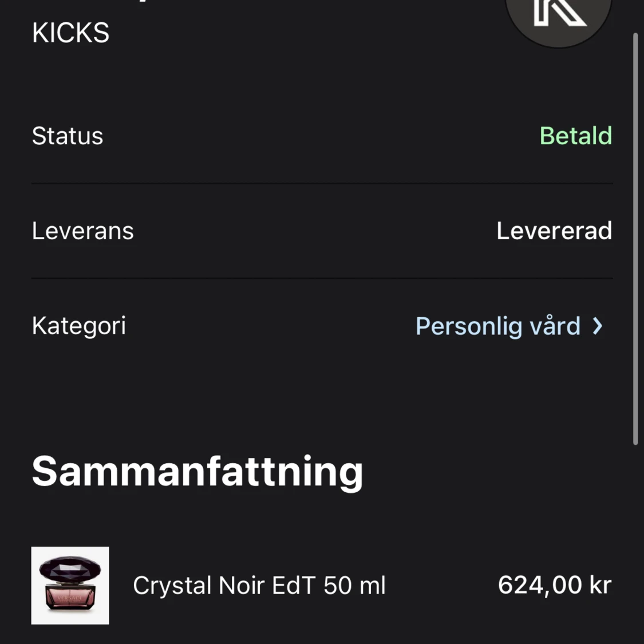Open the Crystal Noir perfume thumbnail
Image resolution: width=644 pixels, height=644 pixels.
tap(70, 585)
